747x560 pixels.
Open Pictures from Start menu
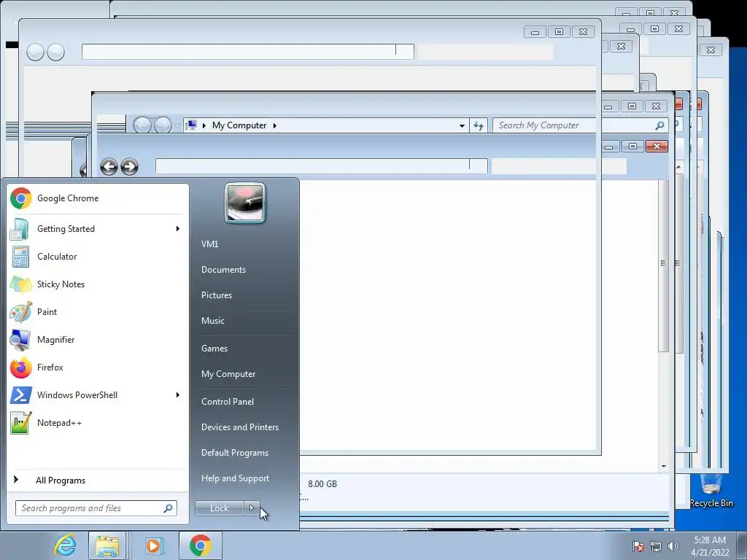click(216, 295)
